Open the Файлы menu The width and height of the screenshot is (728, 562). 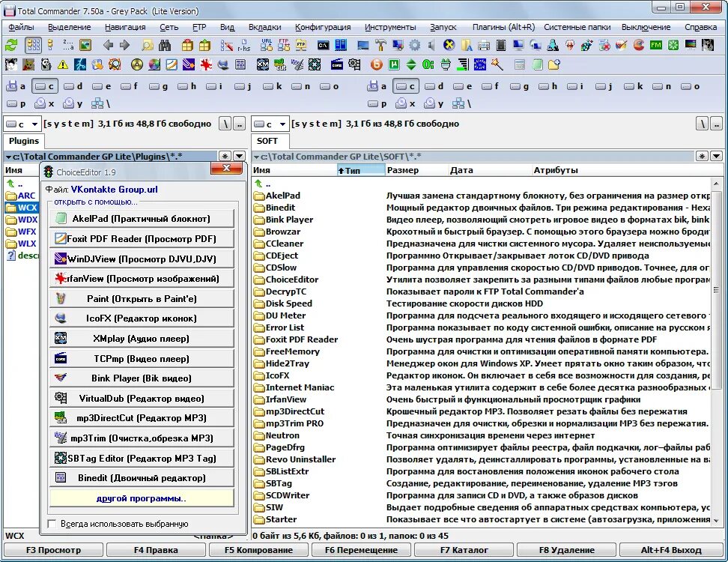pyautogui.click(x=21, y=27)
